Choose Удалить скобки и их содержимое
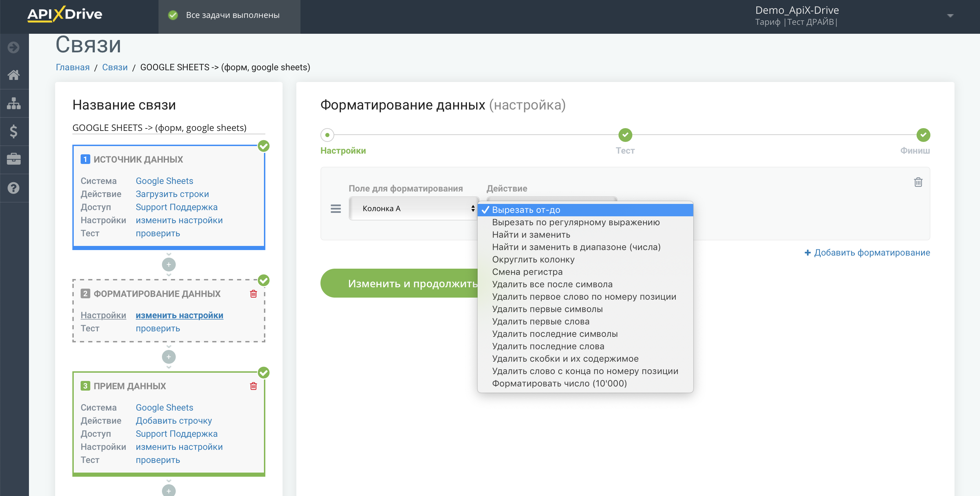Screen dimensions: 980x496 [x=585, y=359]
